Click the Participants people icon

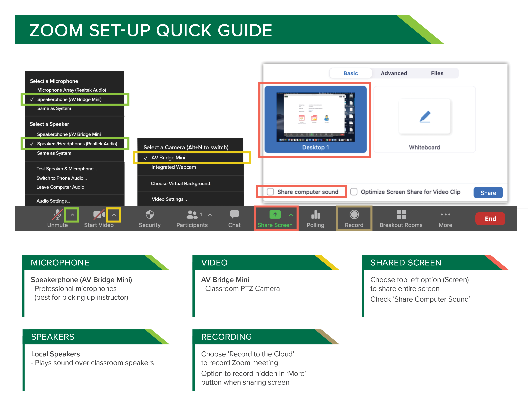click(x=192, y=215)
